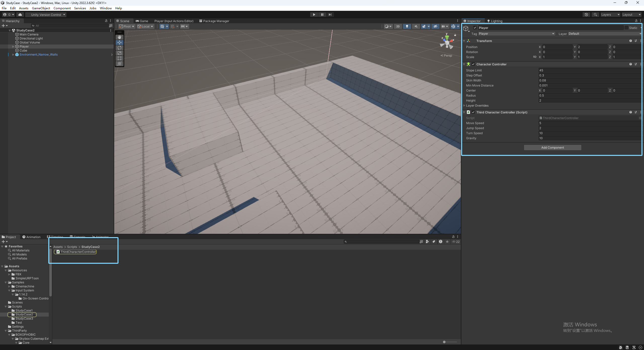644x350 pixels.
Task: Select the Hand view tool
Action: coord(119,37)
